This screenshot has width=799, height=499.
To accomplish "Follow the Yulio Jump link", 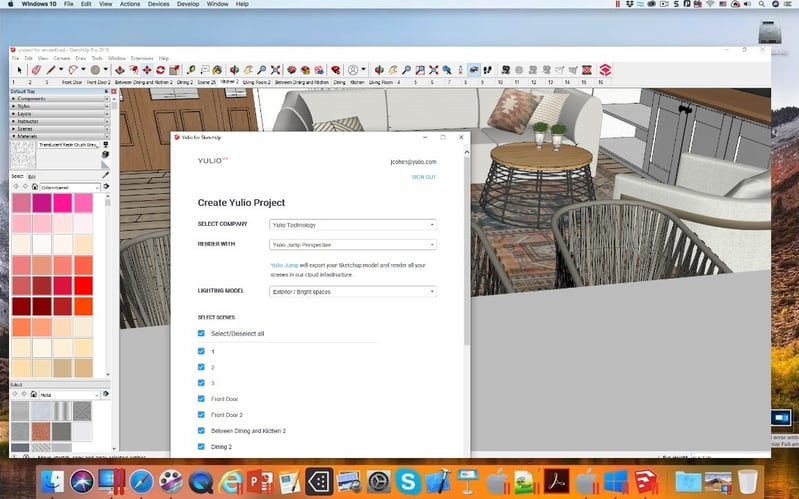I will point(284,265).
